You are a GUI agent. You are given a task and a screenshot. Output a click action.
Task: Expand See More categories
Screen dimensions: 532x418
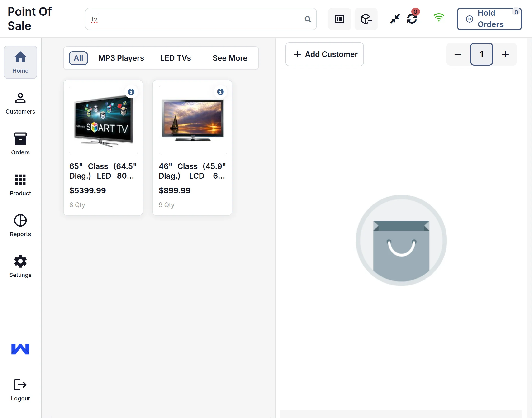tap(230, 58)
